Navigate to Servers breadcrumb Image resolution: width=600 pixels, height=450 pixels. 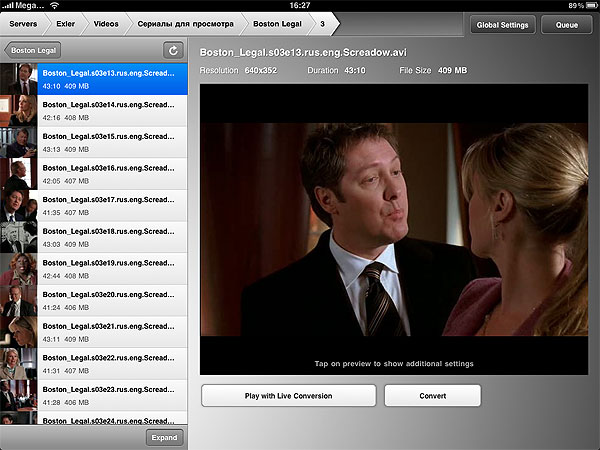click(22, 23)
